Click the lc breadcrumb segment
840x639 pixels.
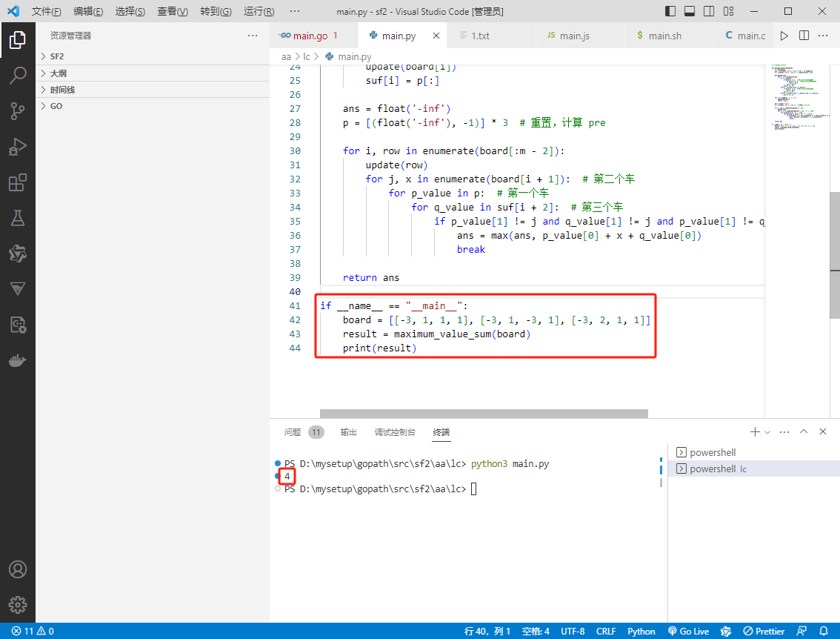[x=307, y=57]
